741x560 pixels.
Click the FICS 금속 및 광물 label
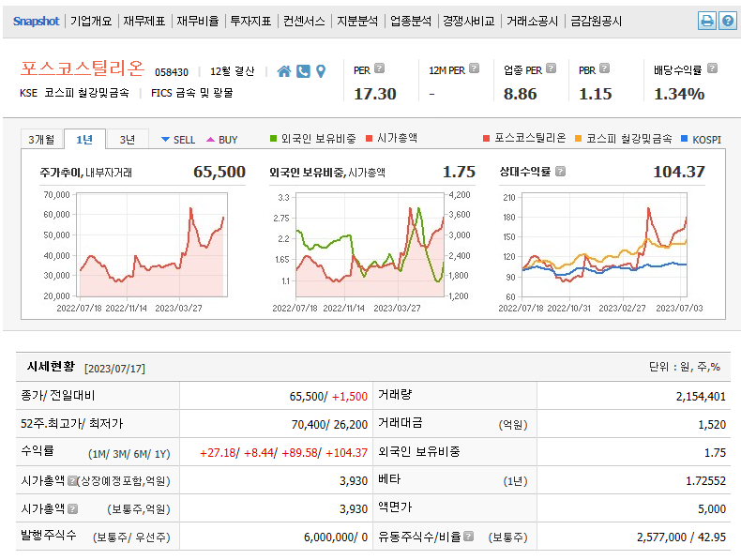[192, 93]
